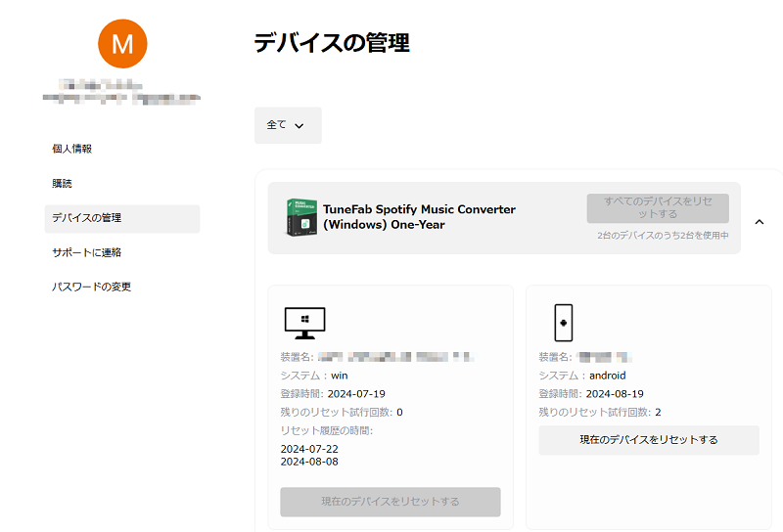783x532 pixels.
Task: Navigate to パスワードの変更 in the sidebar
Action: [x=91, y=287]
